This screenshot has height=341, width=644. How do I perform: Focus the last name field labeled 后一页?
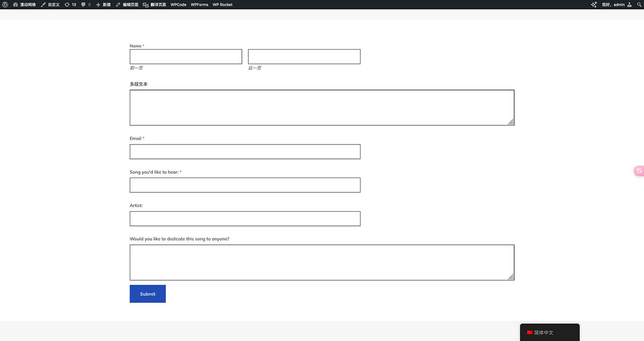point(304,56)
